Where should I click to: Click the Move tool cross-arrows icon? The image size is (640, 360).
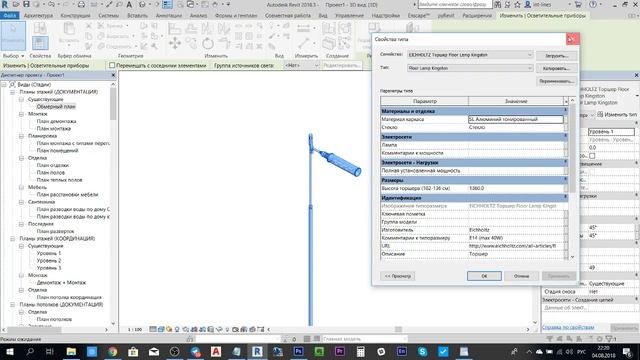[x=175, y=43]
